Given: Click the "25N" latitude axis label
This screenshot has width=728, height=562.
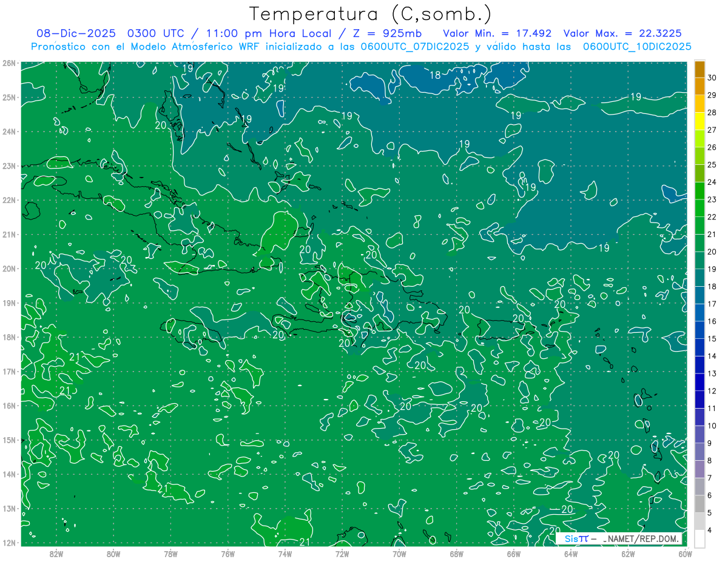Looking at the screenshot, I should [x=8, y=97].
